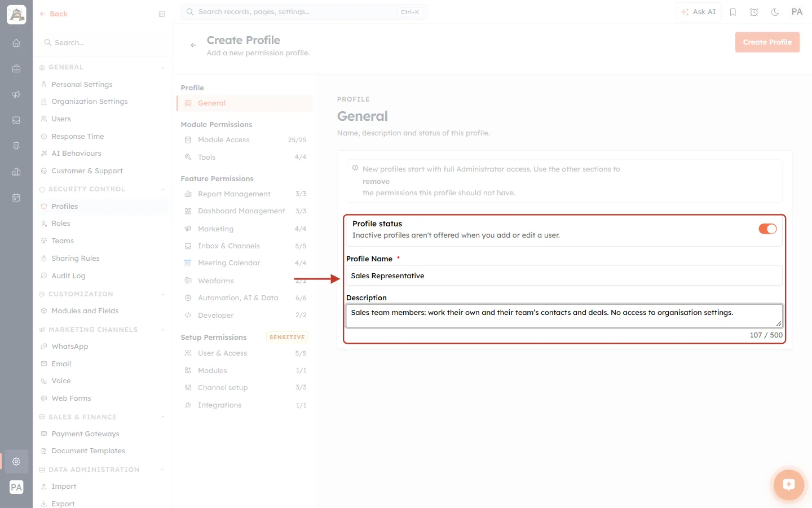The image size is (812, 508).
Task: Open the inbox icon in left rail
Action: 16,120
